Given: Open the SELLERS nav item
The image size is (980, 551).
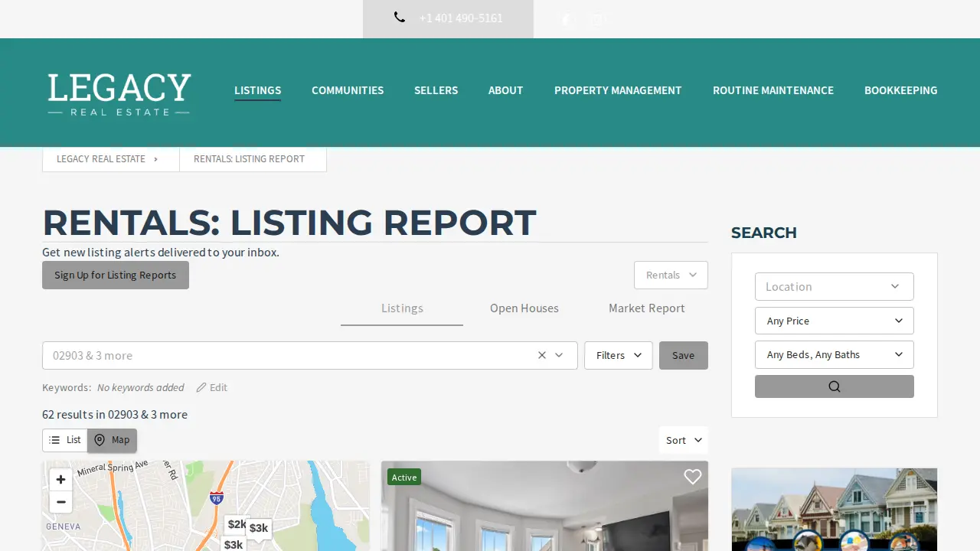Looking at the screenshot, I should pos(436,90).
